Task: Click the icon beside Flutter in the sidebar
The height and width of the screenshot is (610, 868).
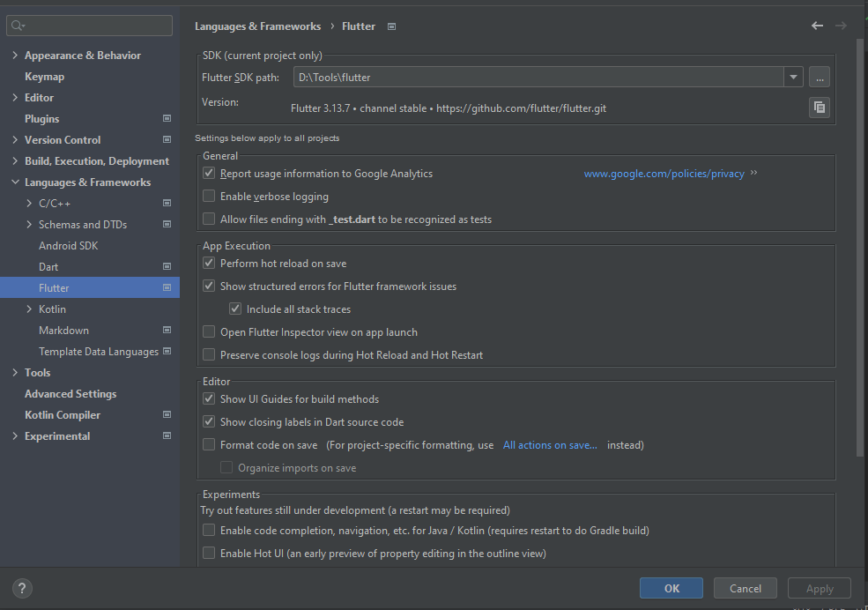Action: tap(167, 287)
